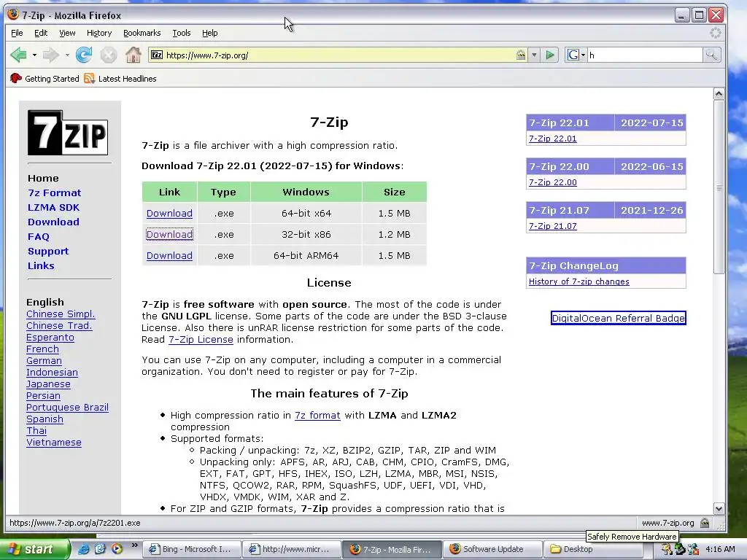
Task: Switch to Software Update taskbar window
Action: pyautogui.click(x=493, y=549)
